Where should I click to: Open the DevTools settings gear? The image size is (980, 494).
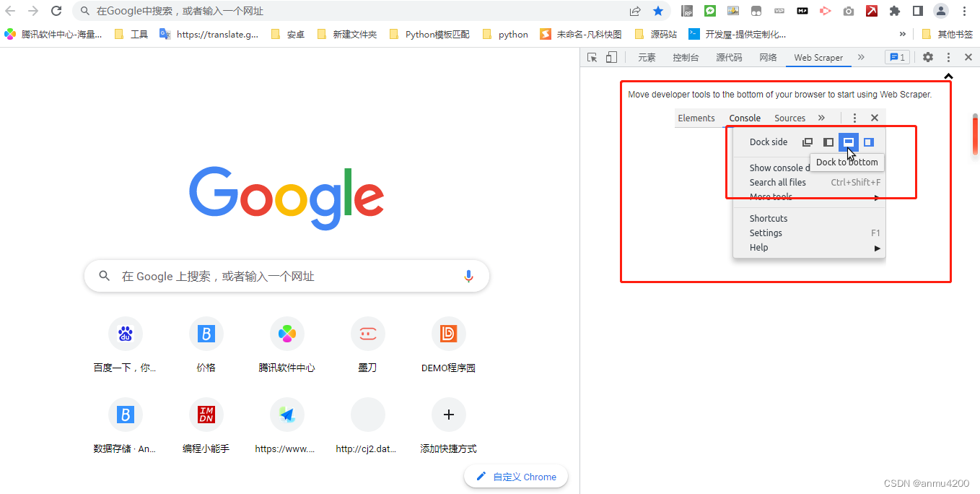pyautogui.click(x=928, y=57)
